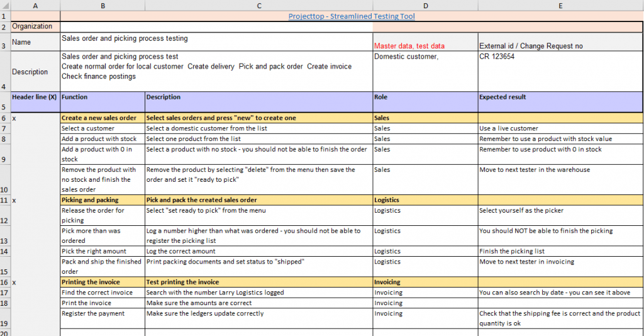Screen dimensions: 644x336
Task: Select column D header
Action: [x=426, y=6]
